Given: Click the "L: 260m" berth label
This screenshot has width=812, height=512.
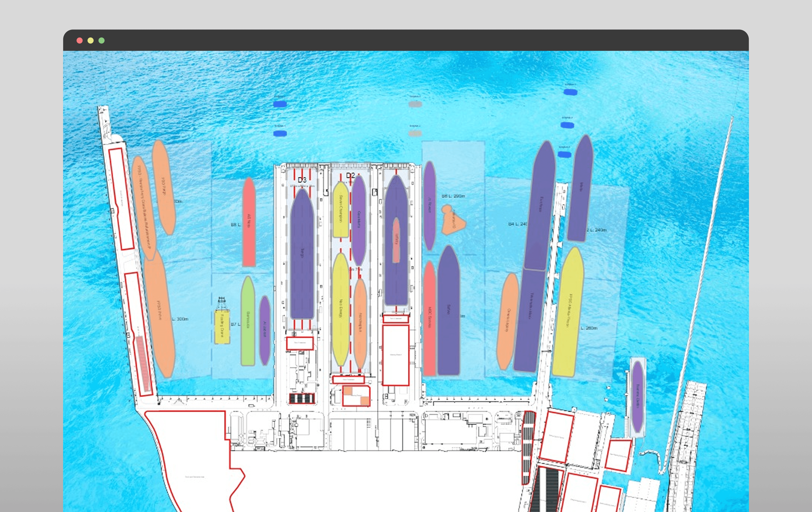Looking at the screenshot, I should tap(589, 328).
